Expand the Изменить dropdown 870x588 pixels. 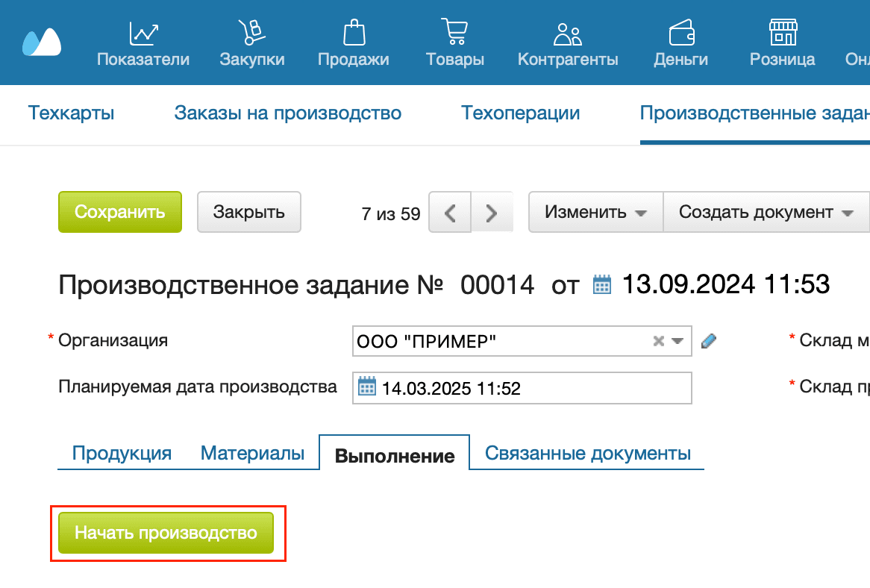pos(595,212)
